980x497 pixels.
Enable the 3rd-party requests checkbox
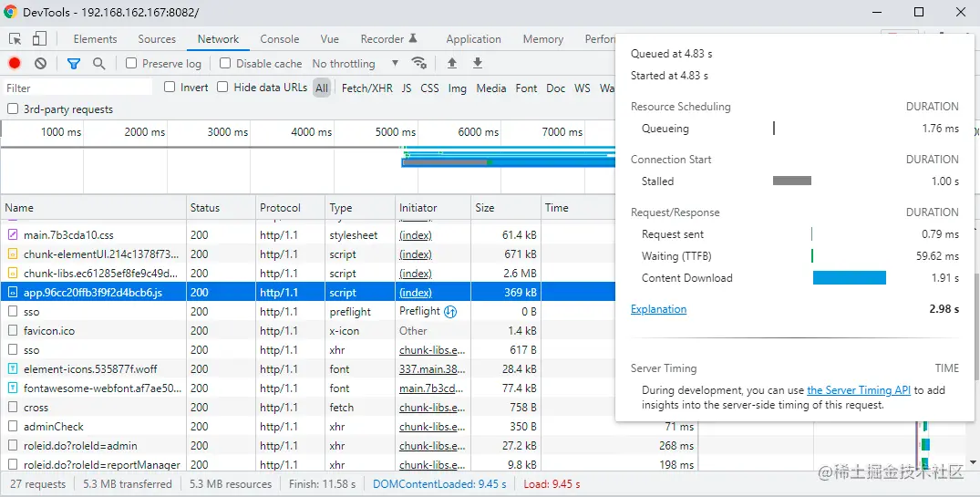tap(13, 109)
